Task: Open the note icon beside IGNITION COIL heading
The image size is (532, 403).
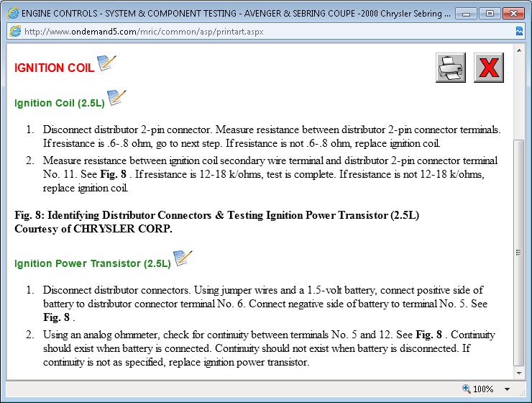Action: pos(106,63)
